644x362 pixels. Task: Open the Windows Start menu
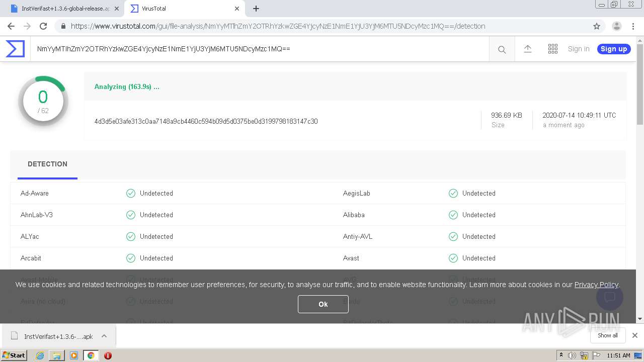pyautogui.click(x=14, y=355)
